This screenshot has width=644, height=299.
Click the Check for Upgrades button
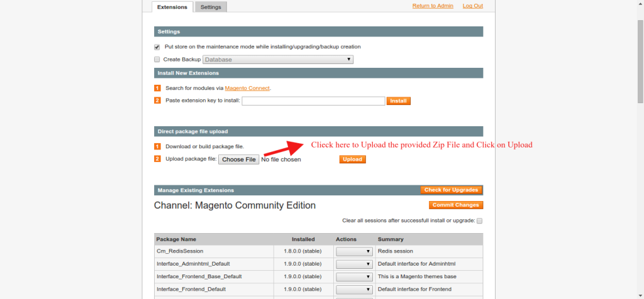[452, 190]
